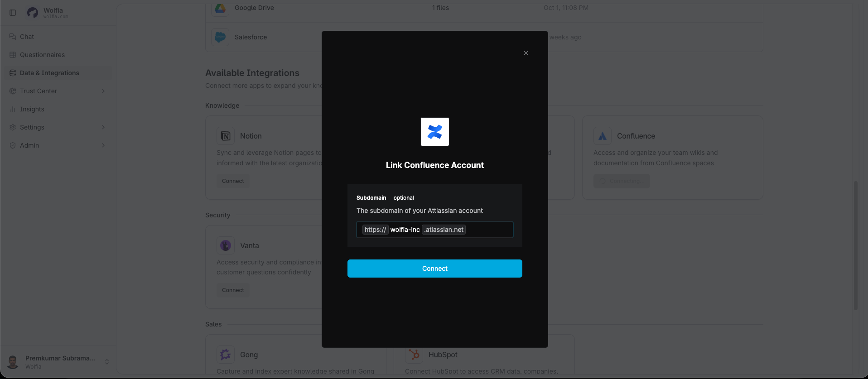Click the '1 files' count for Google Drive
The width and height of the screenshot is (868, 379).
[x=440, y=8]
